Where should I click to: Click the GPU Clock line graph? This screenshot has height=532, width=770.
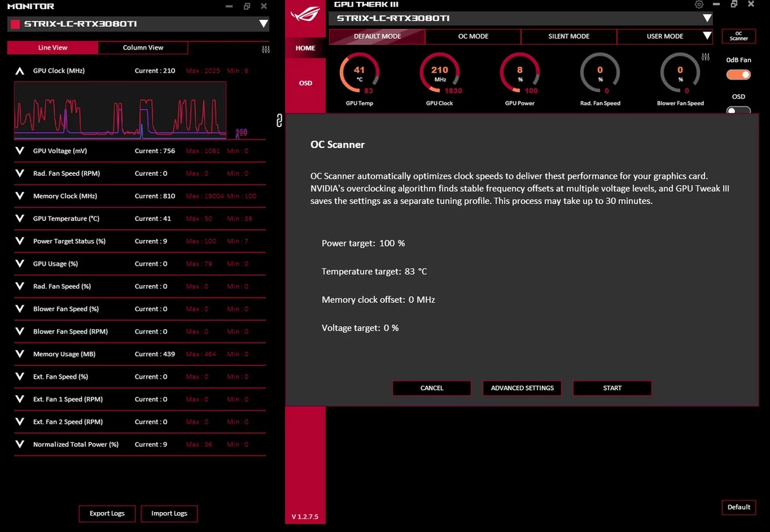pos(120,110)
